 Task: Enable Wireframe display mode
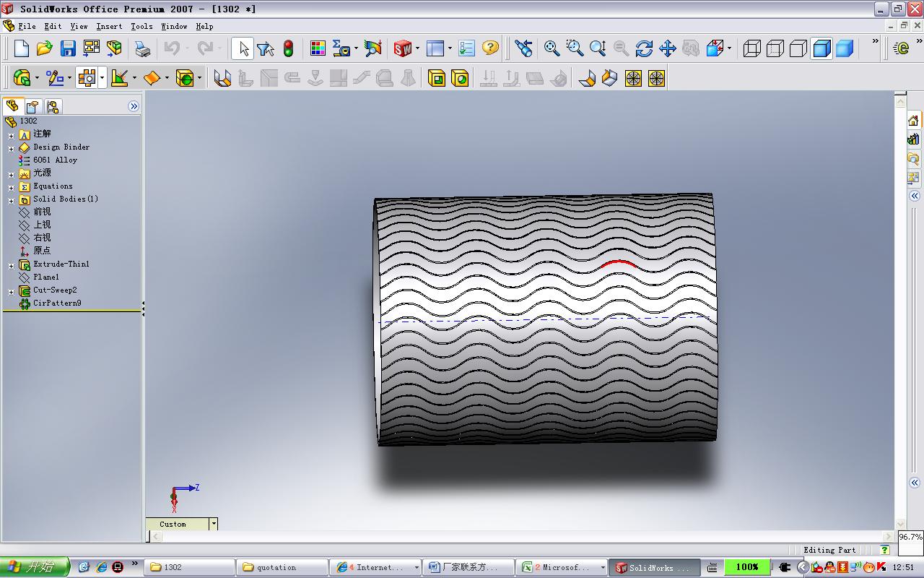pyautogui.click(x=752, y=48)
